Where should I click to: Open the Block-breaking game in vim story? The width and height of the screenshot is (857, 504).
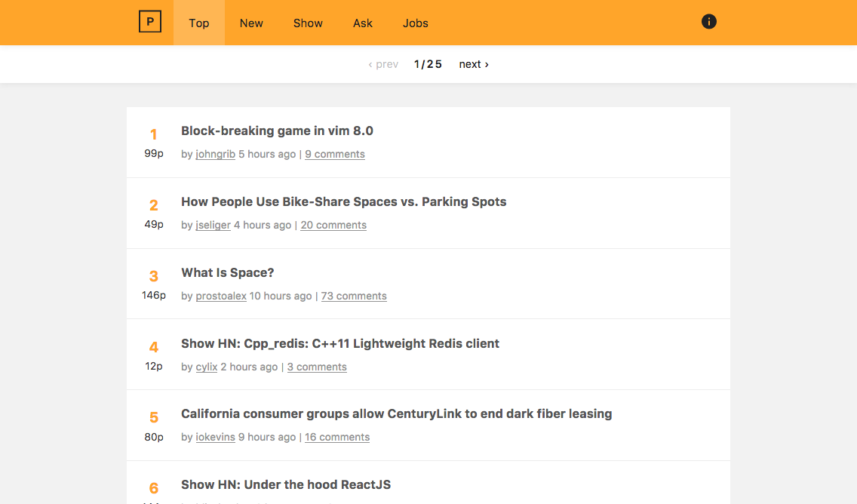point(277,131)
